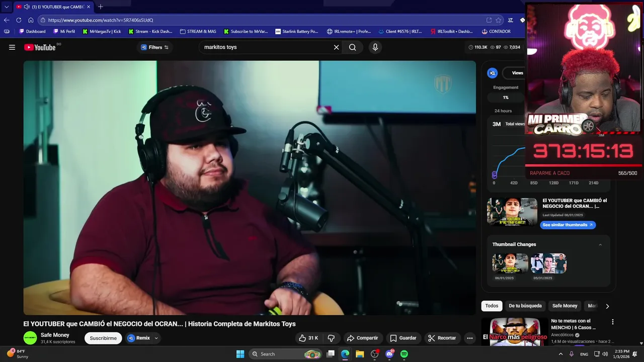Open a new browser tab with plus
This screenshot has height=362, width=644.
[101, 7]
